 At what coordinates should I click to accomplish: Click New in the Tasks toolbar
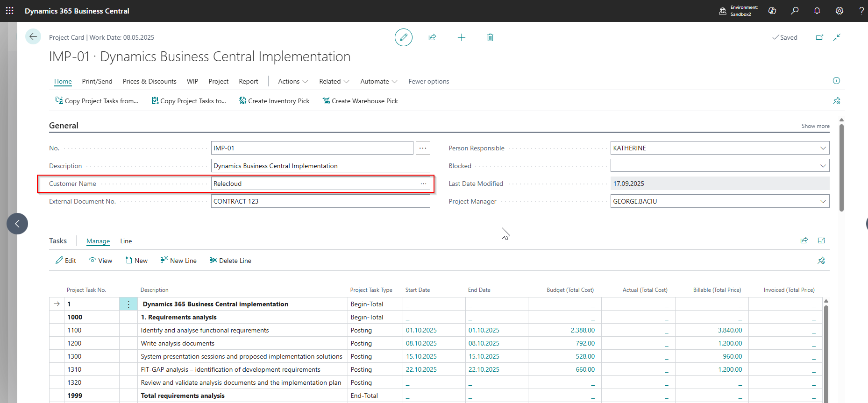(x=136, y=261)
